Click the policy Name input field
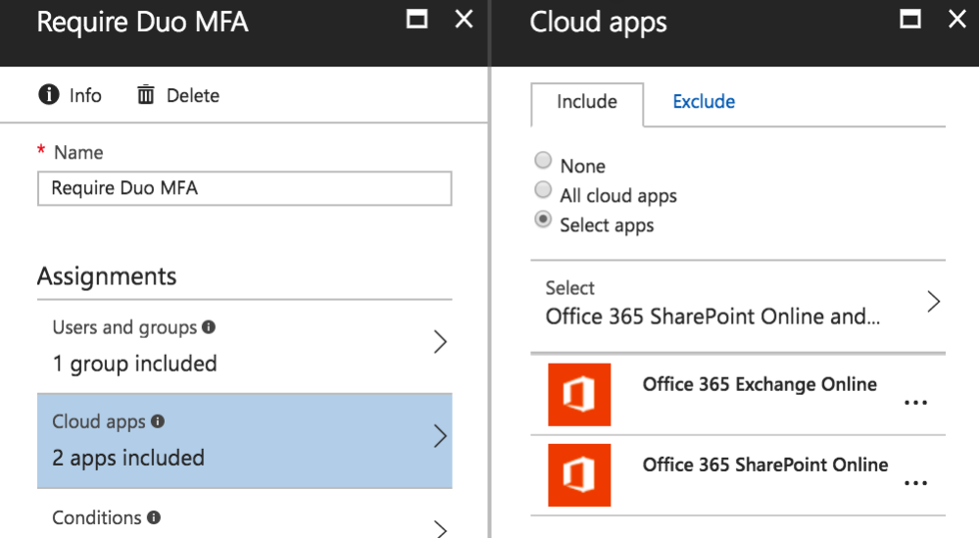Viewport: 980px width, 539px height. tap(244, 188)
